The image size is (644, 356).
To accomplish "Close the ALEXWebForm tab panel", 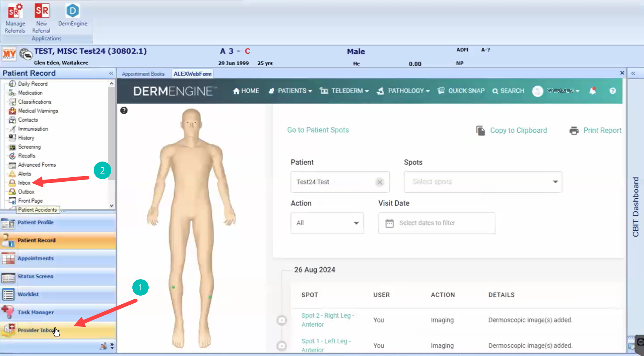I will click(x=622, y=73).
